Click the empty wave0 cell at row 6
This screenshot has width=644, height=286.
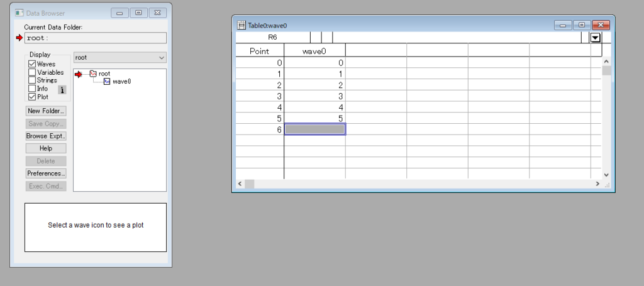tap(314, 129)
